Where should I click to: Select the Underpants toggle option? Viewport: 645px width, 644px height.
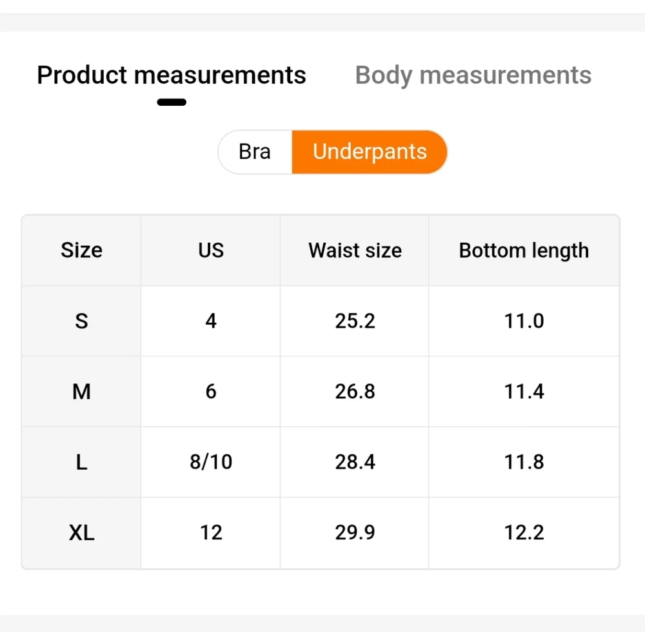370,152
